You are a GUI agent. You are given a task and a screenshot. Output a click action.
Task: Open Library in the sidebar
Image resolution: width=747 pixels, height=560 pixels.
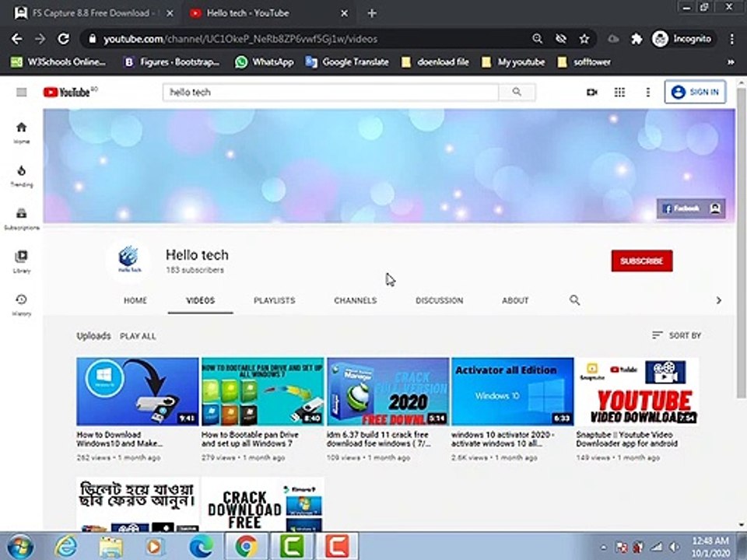[22, 261]
